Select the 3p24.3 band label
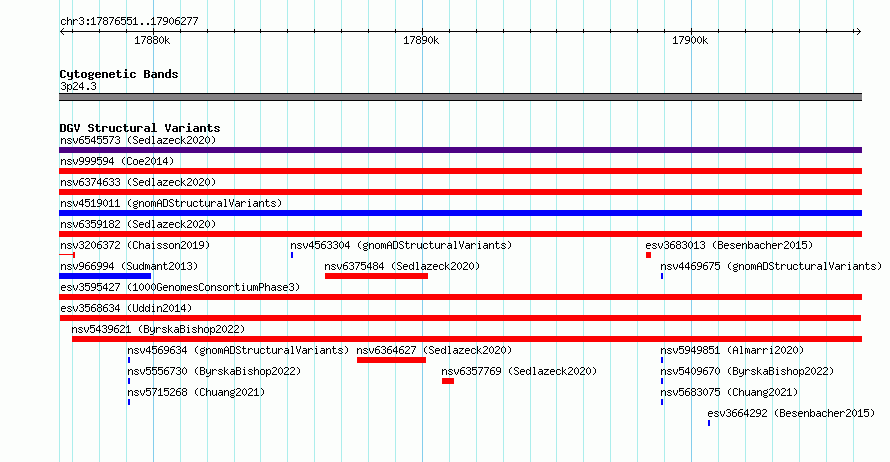Image resolution: width=890 pixels, height=462 pixels. tap(78, 86)
